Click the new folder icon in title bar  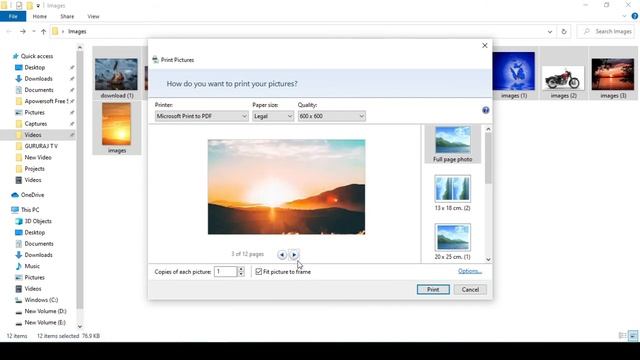29,5
